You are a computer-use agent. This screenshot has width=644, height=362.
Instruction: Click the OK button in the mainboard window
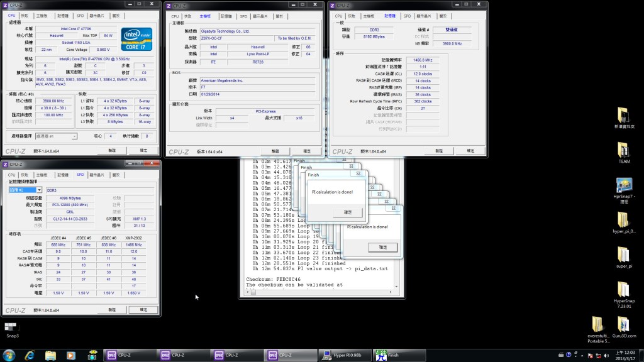(307, 151)
